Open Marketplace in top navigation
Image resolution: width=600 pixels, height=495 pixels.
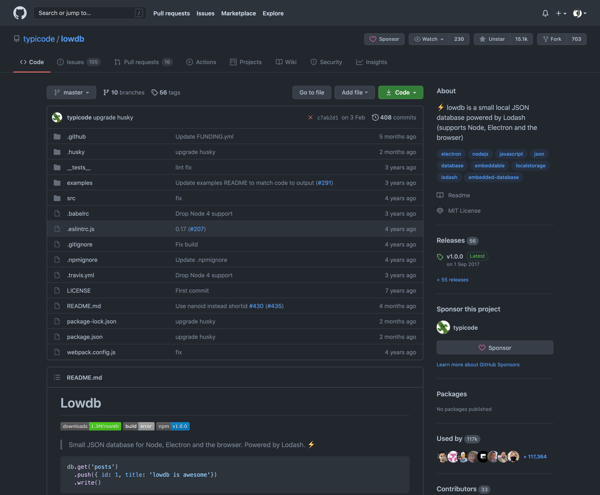pos(238,13)
